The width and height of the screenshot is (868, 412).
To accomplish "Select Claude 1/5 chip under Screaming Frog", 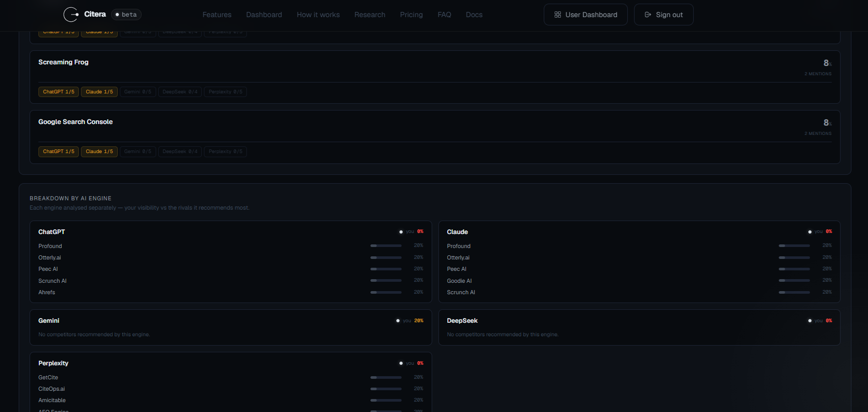I will pyautogui.click(x=99, y=92).
